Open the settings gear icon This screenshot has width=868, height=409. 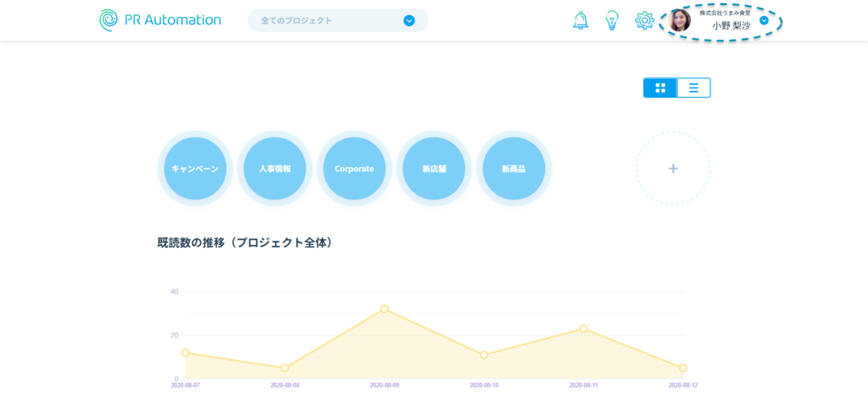tap(644, 20)
